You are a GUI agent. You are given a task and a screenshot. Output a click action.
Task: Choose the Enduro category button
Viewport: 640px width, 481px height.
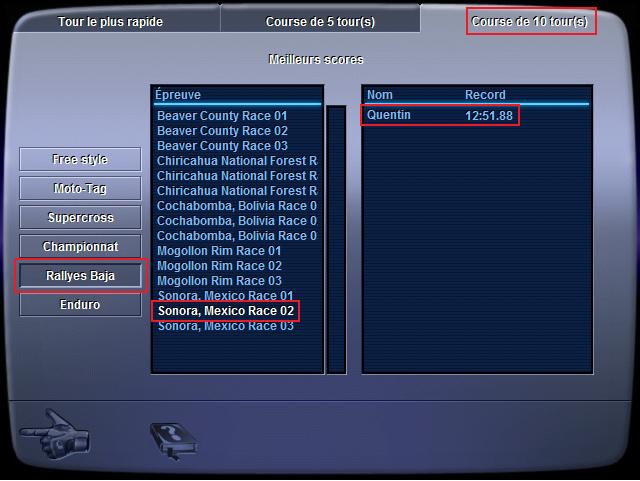[x=80, y=305]
